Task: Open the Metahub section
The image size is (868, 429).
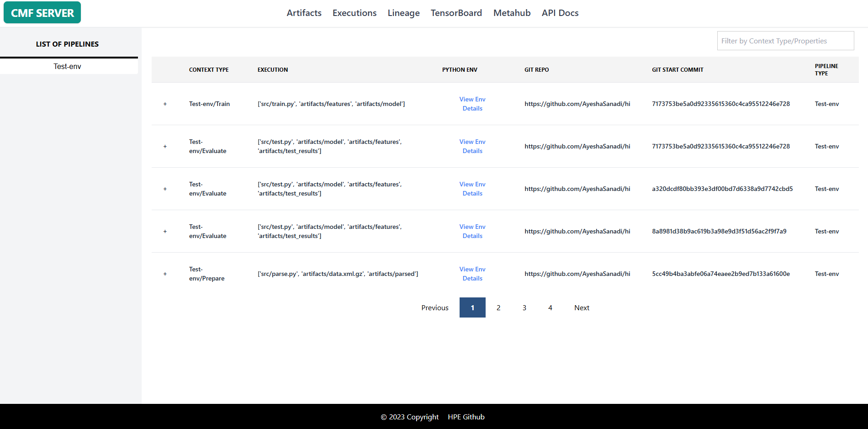Action: tap(512, 13)
